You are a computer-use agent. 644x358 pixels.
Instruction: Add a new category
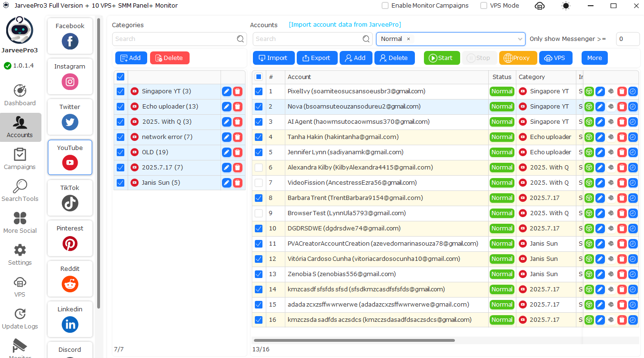131,58
